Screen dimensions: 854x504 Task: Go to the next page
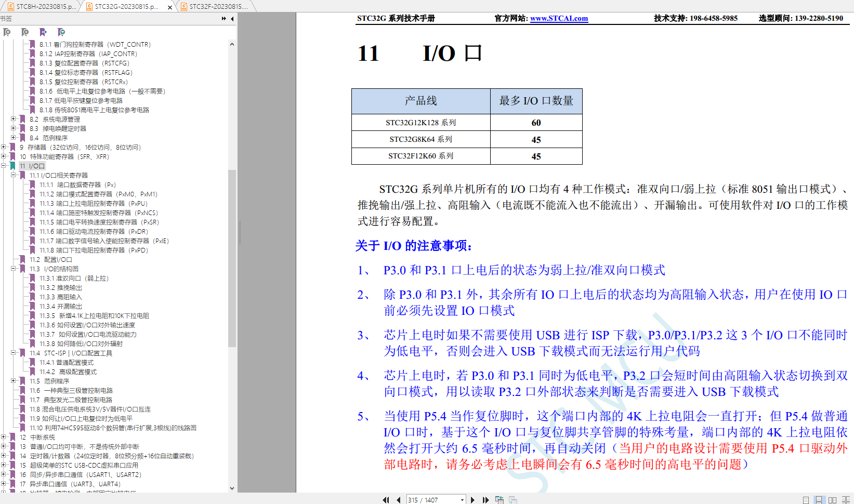472,500
